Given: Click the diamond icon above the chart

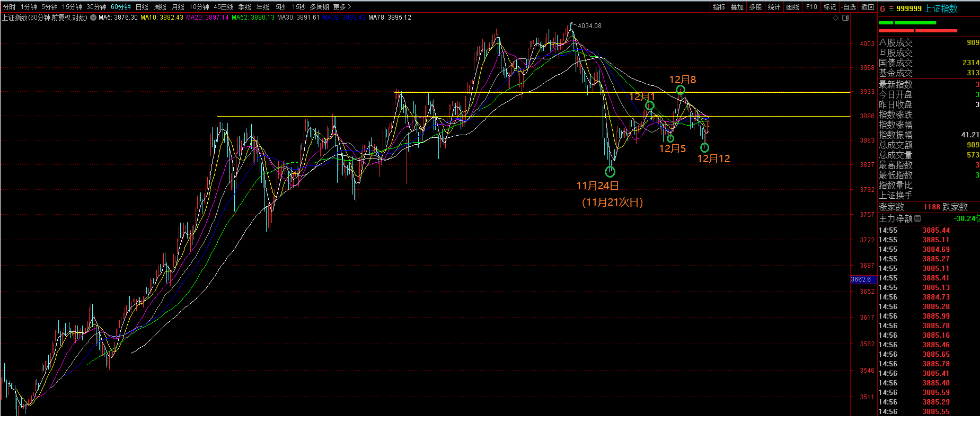Looking at the screenshot, I should 836,17.
